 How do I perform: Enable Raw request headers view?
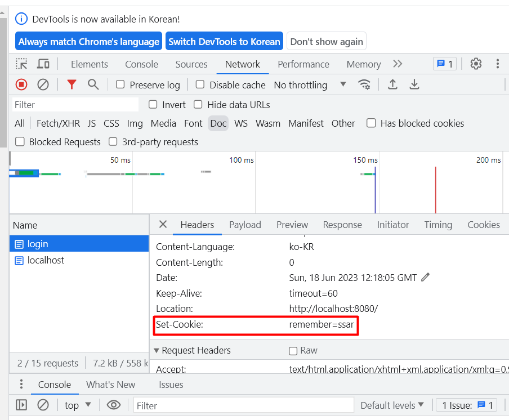(293, 351)
